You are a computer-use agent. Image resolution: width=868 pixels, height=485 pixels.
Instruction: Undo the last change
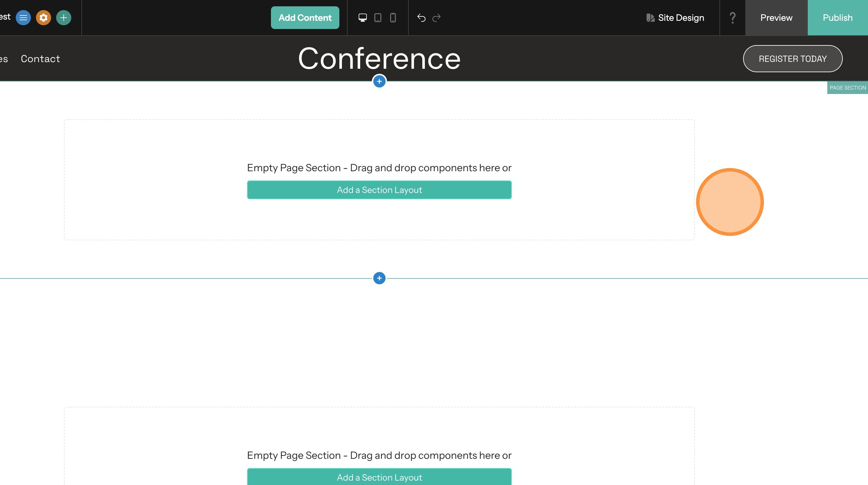point(421,18)
